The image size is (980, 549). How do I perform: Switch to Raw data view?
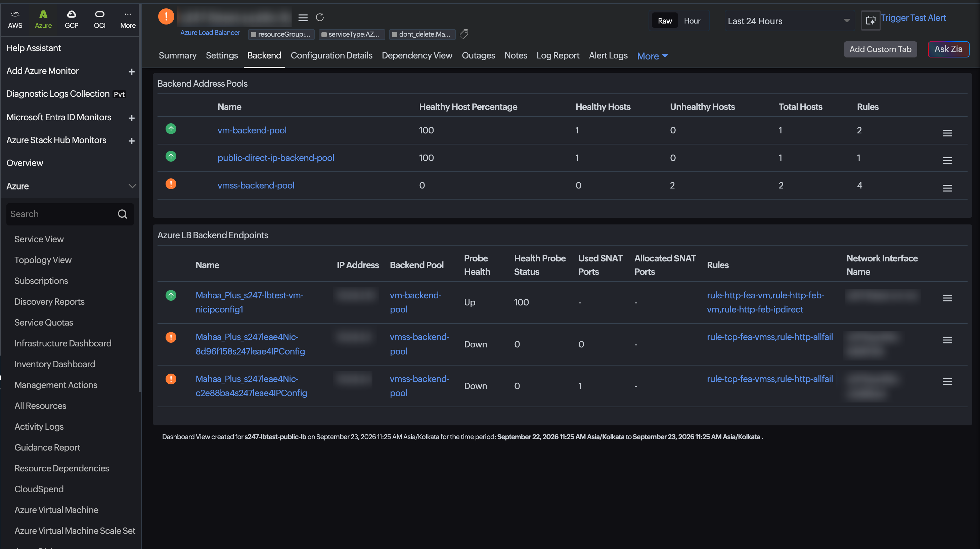665,21
